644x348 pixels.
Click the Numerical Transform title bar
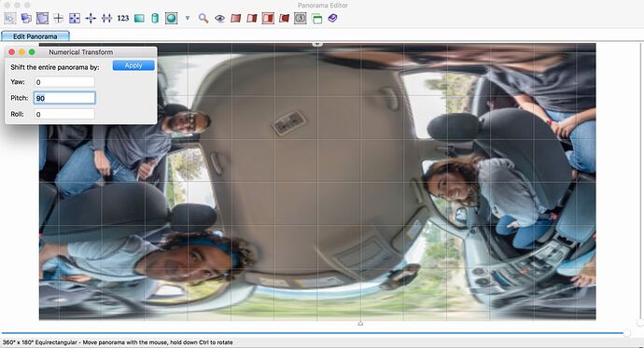pos(81,52)
